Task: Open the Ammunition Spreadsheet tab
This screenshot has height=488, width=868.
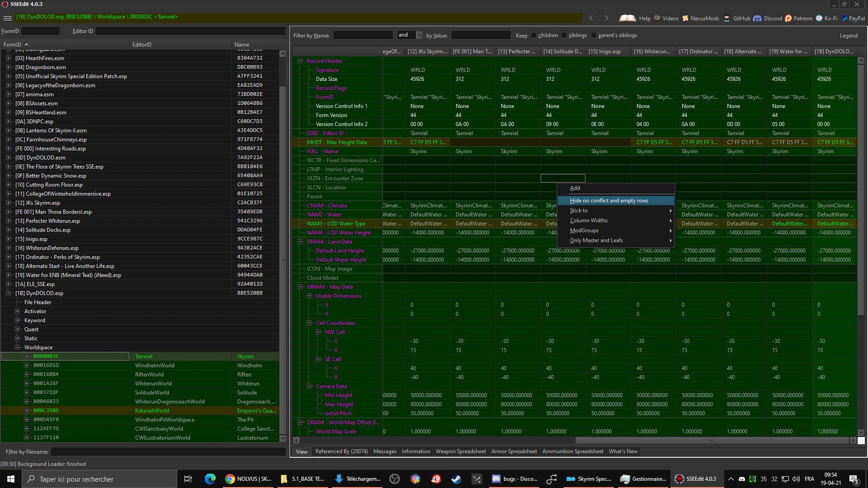Action: 573,451
